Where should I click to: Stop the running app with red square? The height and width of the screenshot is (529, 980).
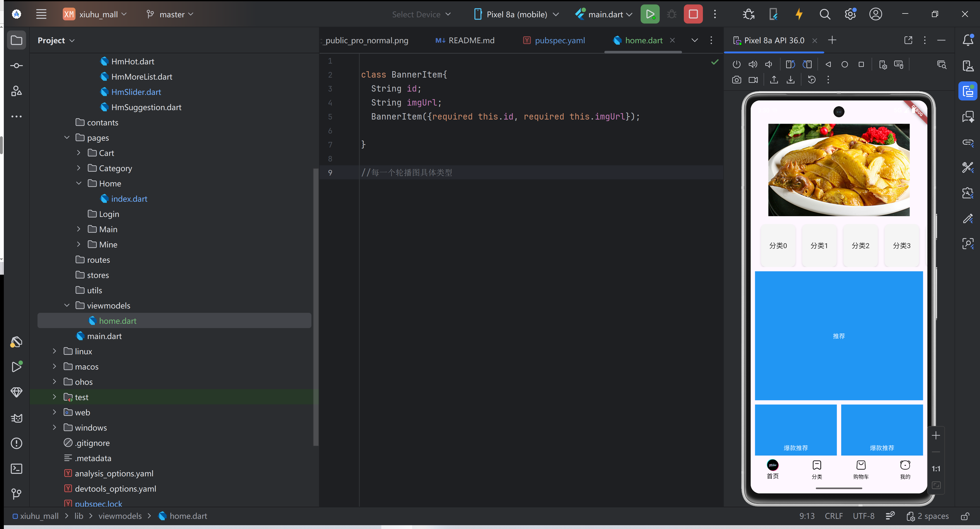pyautogui.click(x=693, y=14)
